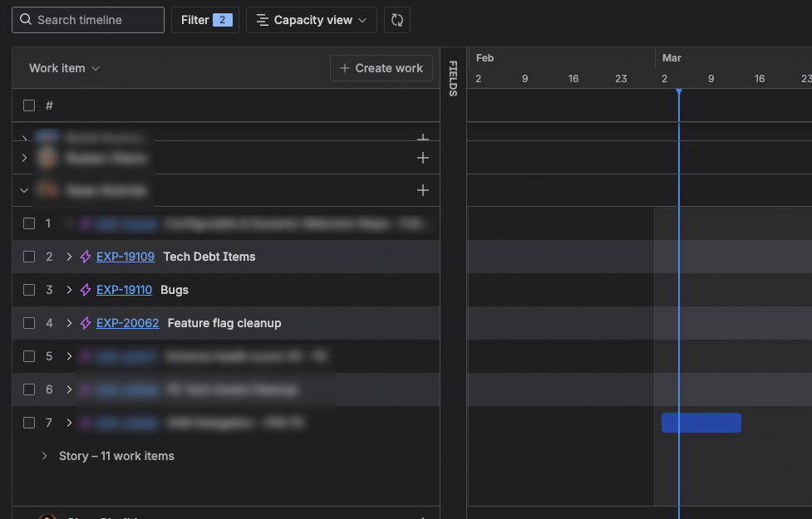Check the Feature flag cleanup row checkbox
The image size is (812, 519).
pyautogui.click(x=29, y=323)
